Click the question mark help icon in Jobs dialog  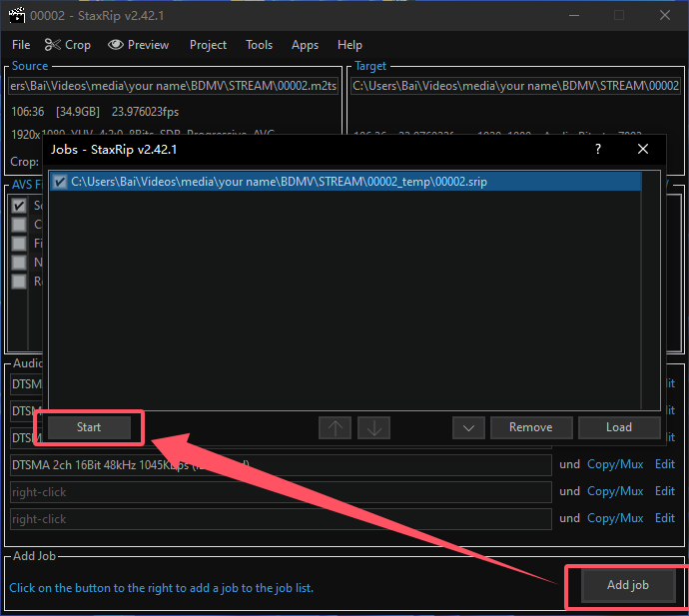598,149
